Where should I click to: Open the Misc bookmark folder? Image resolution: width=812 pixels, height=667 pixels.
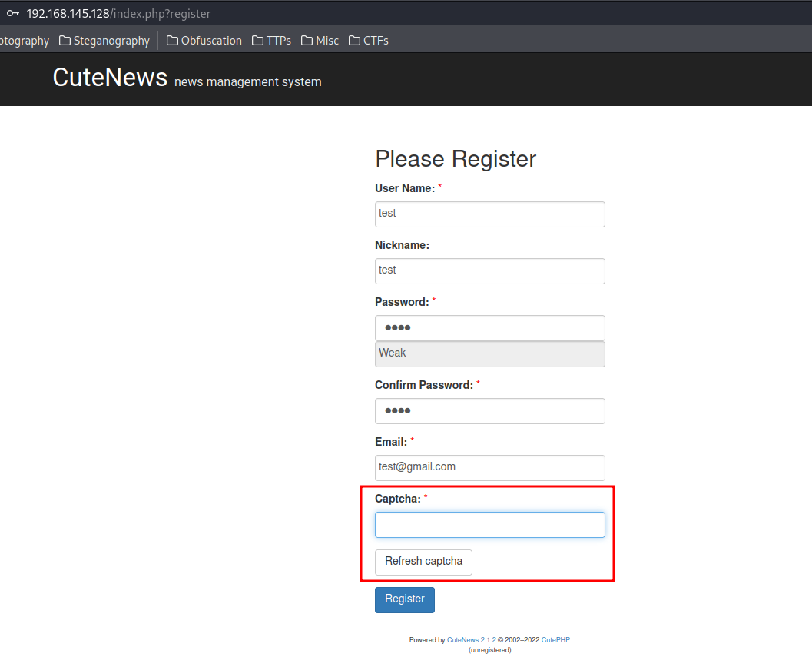click(320, 41)
